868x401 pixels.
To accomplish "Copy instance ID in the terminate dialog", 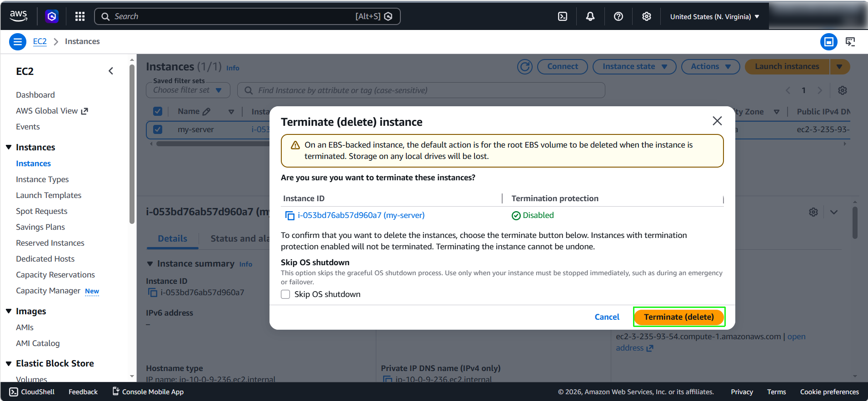I will click(289, 215).
